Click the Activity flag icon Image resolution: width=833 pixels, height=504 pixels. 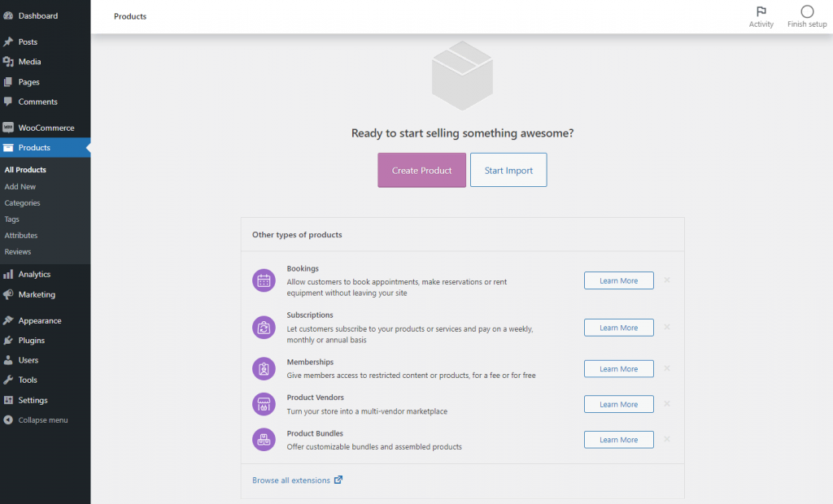coord(761,11)
